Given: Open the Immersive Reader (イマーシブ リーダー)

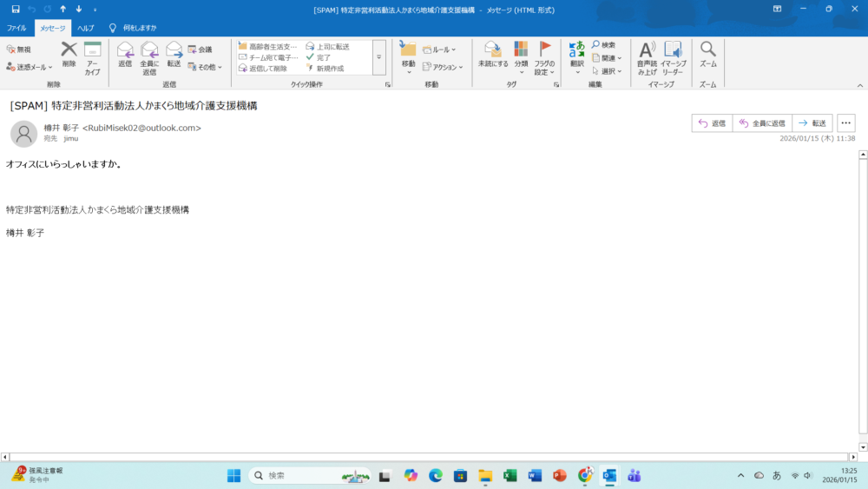Looking at the screenshot, I should 673,50.
